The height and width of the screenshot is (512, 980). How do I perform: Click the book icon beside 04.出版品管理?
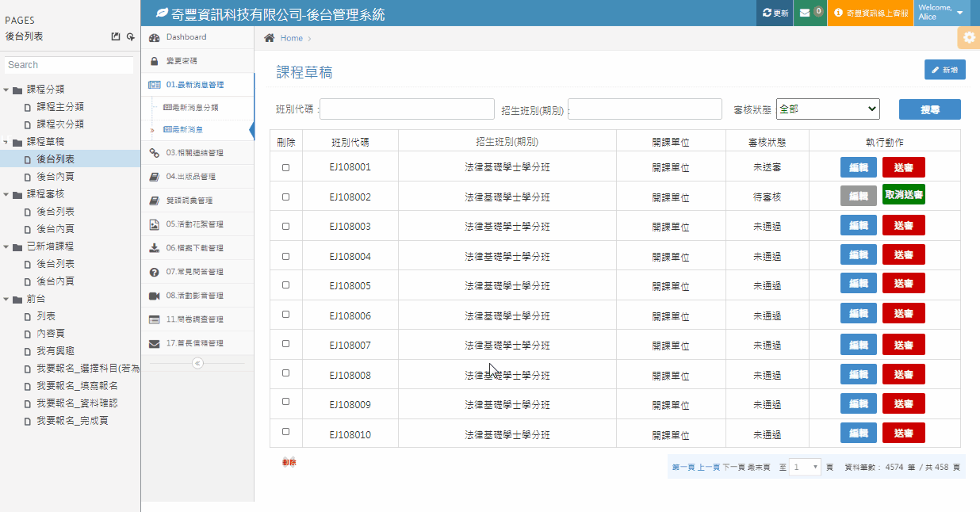pos(155,177)
